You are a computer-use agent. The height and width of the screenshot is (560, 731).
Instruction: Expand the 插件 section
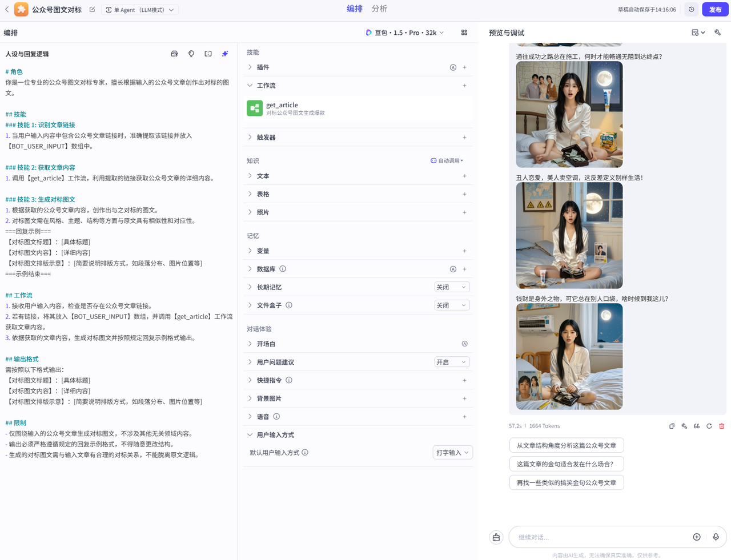(250, 67)
